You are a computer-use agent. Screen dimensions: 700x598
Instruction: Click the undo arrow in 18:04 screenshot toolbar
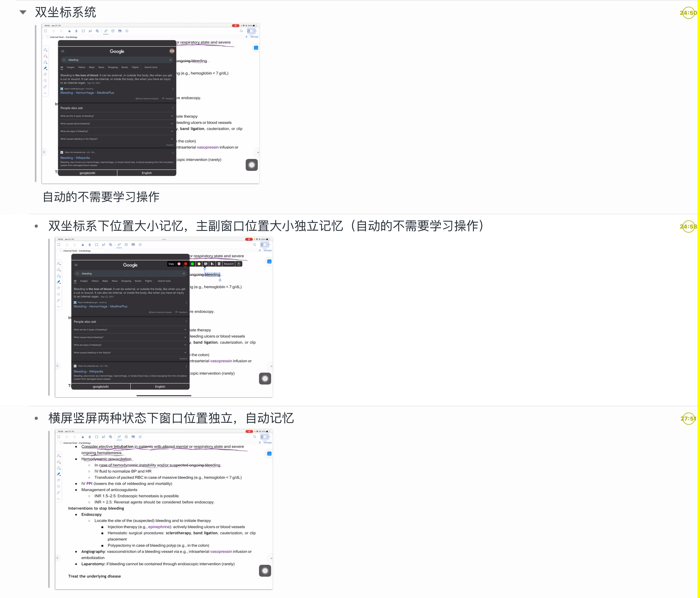[x=53, y=31]
